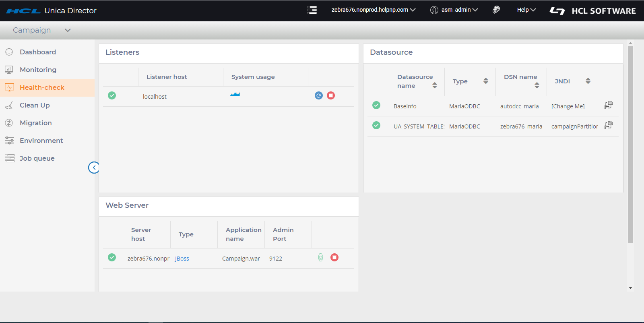The image size is (644, 323).
Task: Click the globe language icon in header
Action: 496,10
